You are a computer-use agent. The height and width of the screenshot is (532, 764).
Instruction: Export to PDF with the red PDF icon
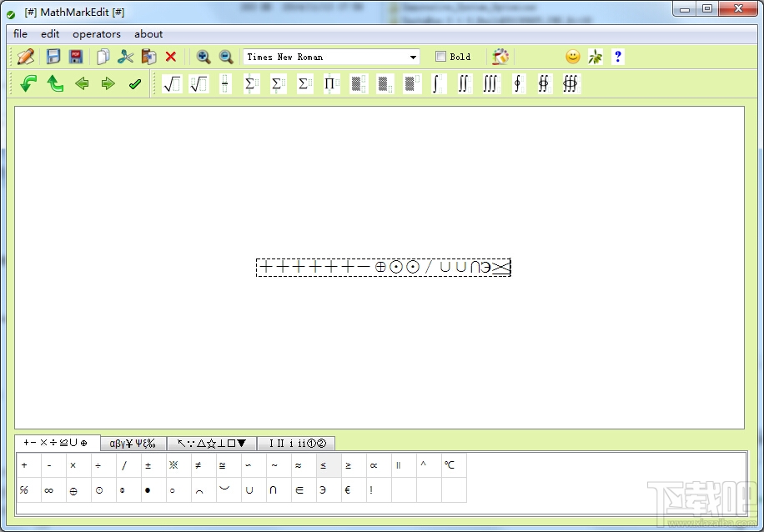pos(76,57)
